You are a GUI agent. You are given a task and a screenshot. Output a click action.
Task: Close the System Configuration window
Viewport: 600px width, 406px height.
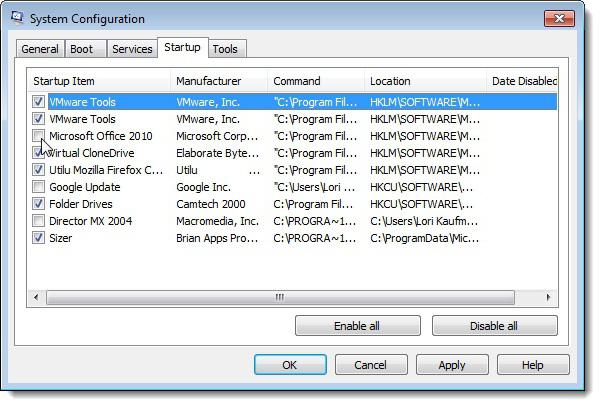pyautogui.click(x=559, y=18)
